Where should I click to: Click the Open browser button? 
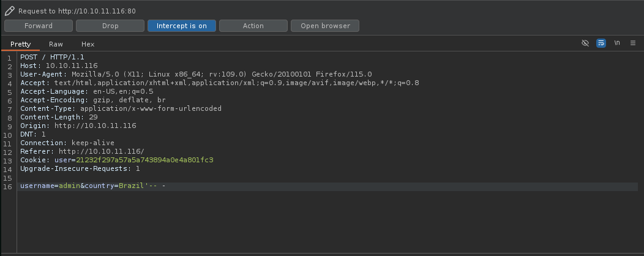pyautogui.click(x=325, y=26)
